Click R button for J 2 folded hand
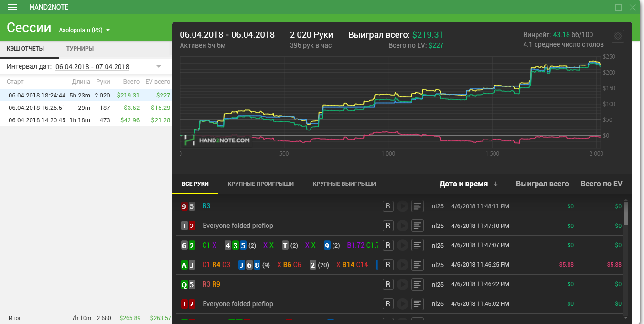 (x=388, y=226)
